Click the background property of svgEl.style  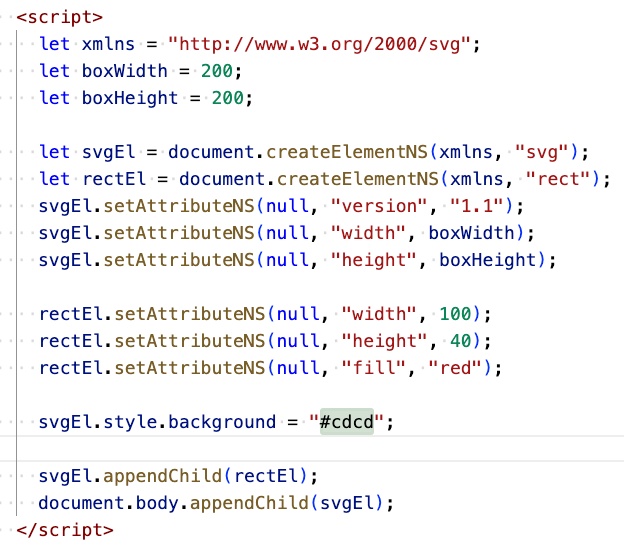(x=222, y=422)
